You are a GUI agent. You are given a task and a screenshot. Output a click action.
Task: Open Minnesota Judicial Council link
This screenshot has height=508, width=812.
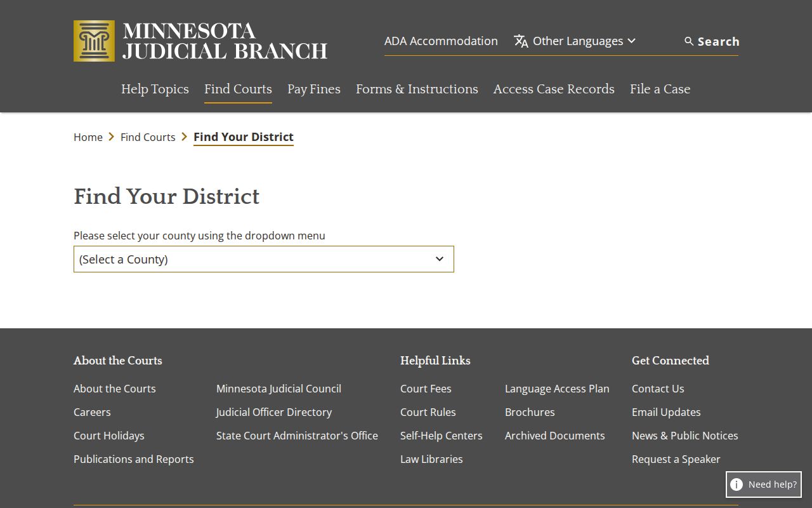point(278,389)
